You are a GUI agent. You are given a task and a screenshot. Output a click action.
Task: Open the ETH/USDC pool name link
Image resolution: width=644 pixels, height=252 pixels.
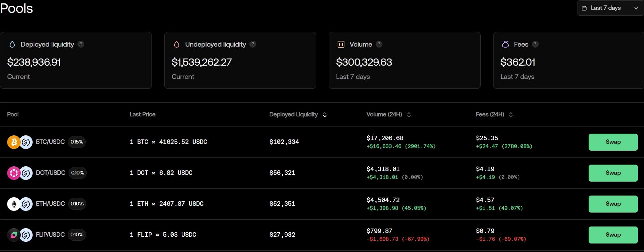tap(50, 204)
